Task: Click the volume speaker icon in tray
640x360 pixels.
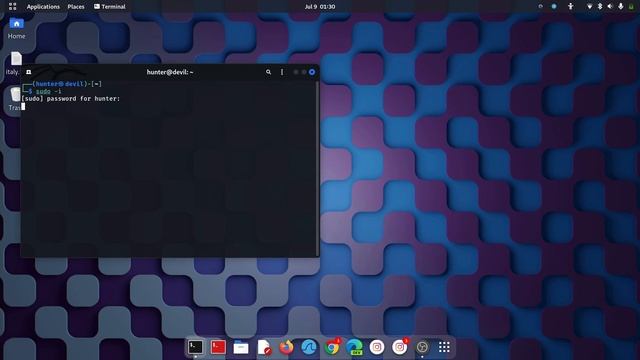Action: pyautogui.click(x=610, y=7)
